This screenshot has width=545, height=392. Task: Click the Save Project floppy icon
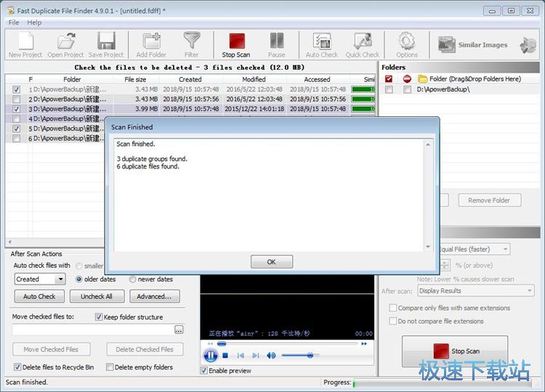[x=106, y=44]
